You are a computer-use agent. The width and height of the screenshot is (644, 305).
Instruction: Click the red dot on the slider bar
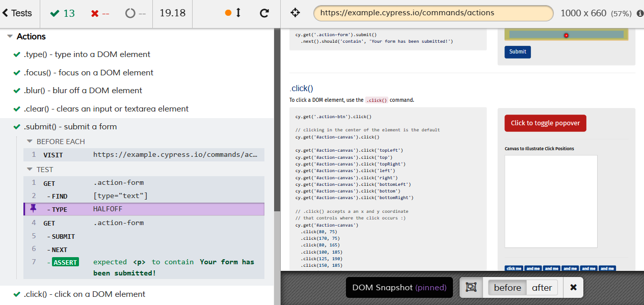click(x=566, y=35)
